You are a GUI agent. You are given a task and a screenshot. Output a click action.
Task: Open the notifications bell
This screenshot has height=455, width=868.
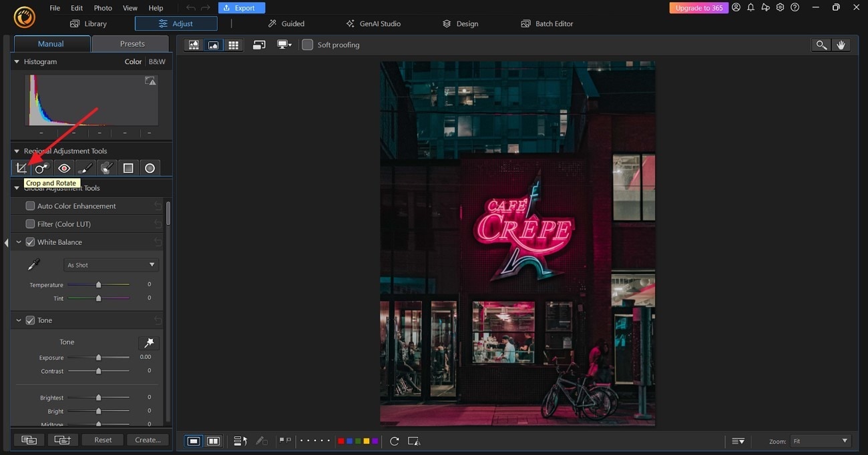tap(750, 7)
